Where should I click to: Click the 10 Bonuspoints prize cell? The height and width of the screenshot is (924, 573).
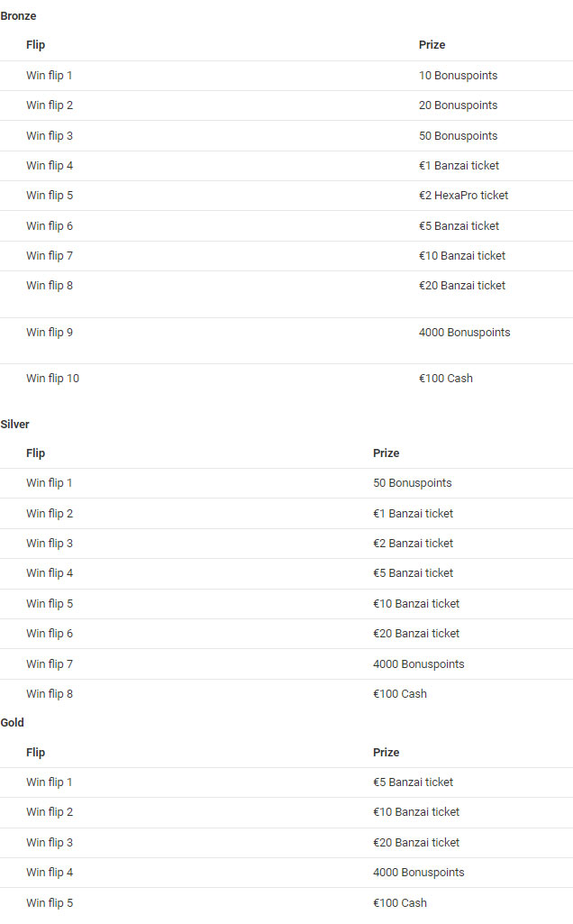[x=458, y=76]
